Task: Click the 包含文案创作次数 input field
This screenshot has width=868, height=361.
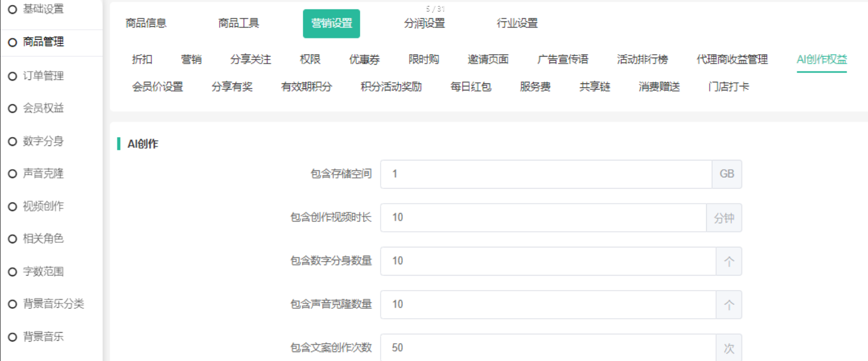Action: pos(548,348)
